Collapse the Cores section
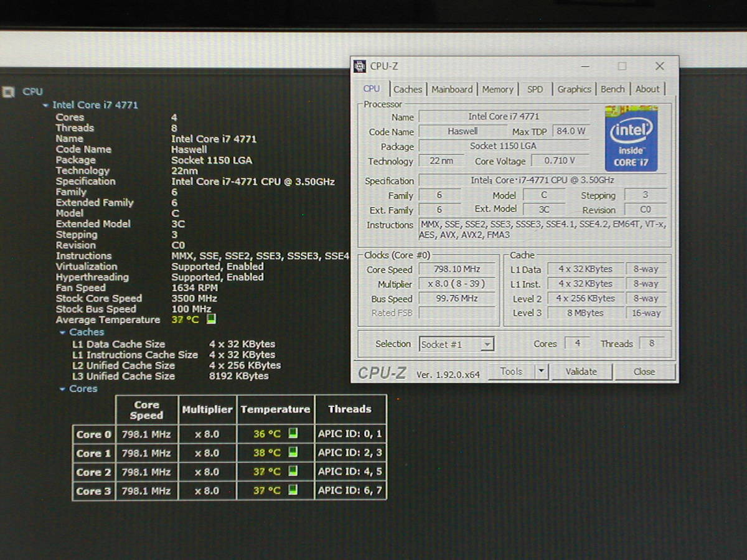The width and height of the screenshot is (747, 560). pyautogui.click(x=62, y=390)
